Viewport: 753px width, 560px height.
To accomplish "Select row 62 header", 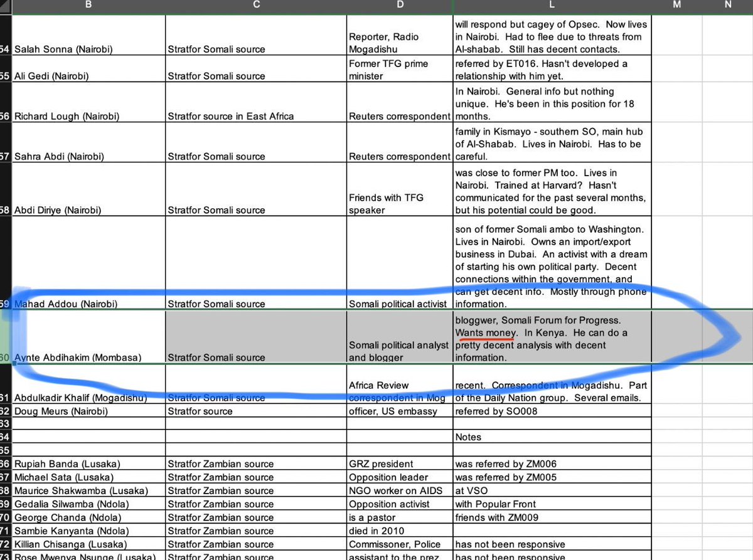I will pos(6,411).
